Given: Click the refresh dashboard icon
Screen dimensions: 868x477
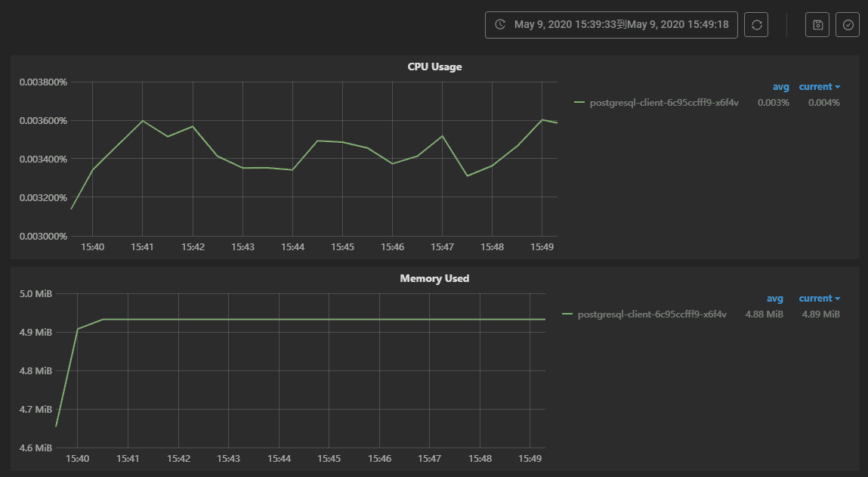Looking at the screenshot, I should pyautogui.click(x=756, y=25).
